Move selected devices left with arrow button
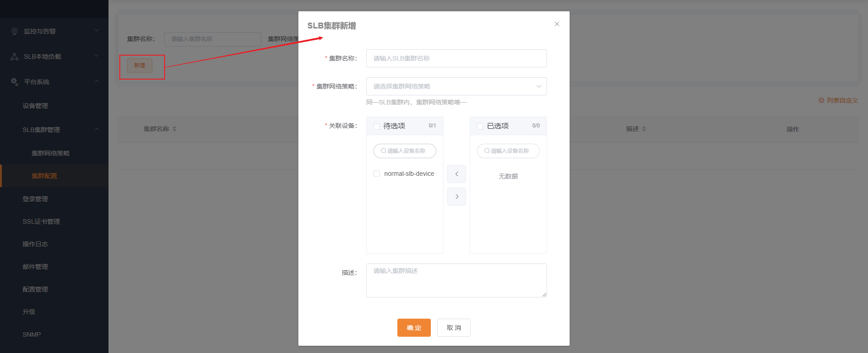Image resolution: width=868 pixels, height=353 pixels. click(x=457, y=174)
